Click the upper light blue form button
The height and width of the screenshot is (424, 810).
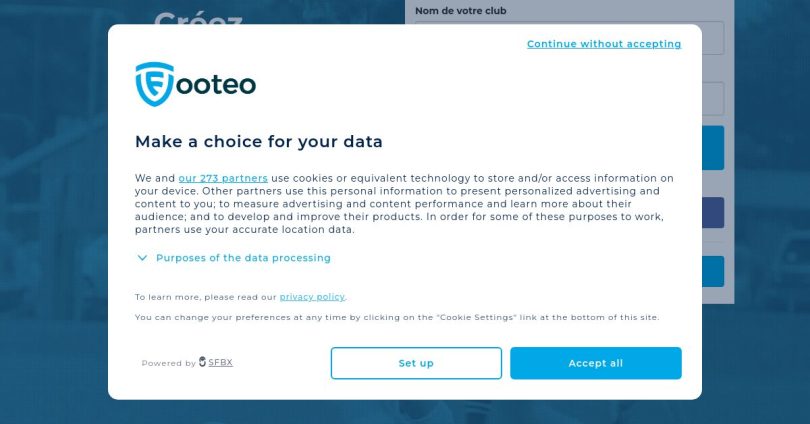coord(712,148)
